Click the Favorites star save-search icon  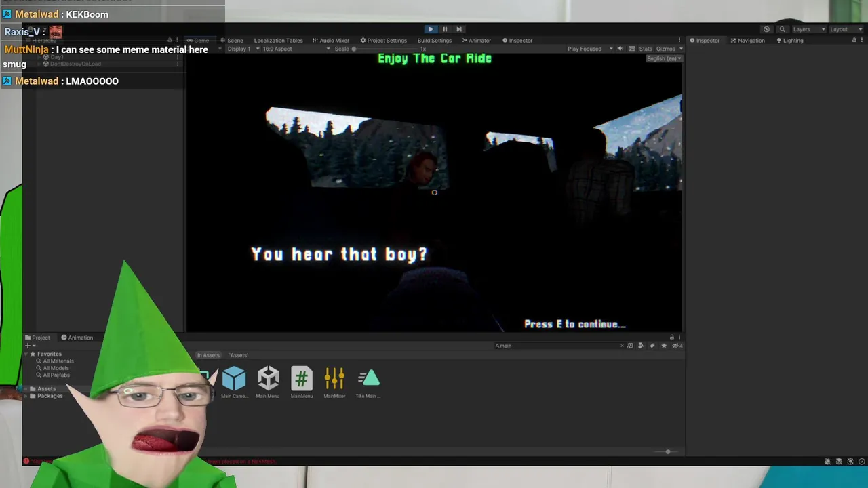(664, 346)
